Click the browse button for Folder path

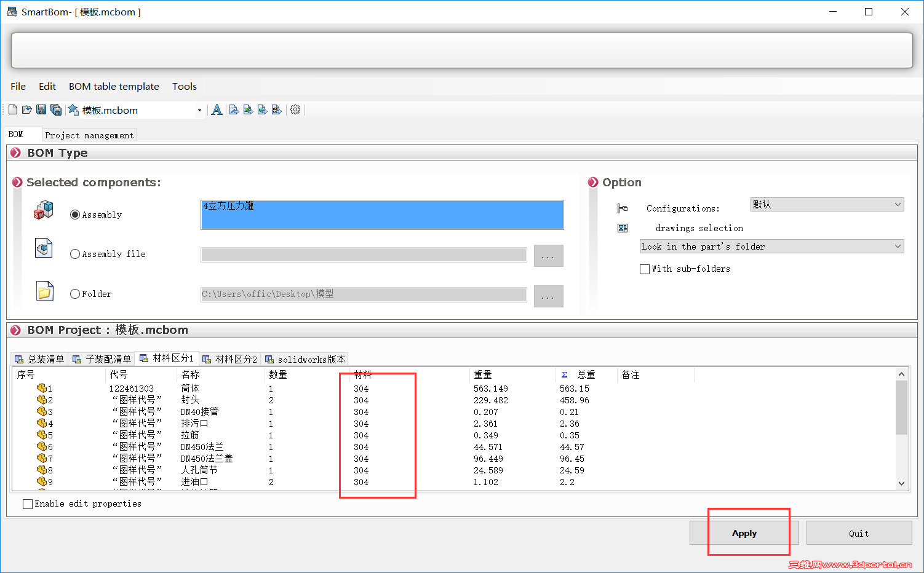tap(548, 296)
